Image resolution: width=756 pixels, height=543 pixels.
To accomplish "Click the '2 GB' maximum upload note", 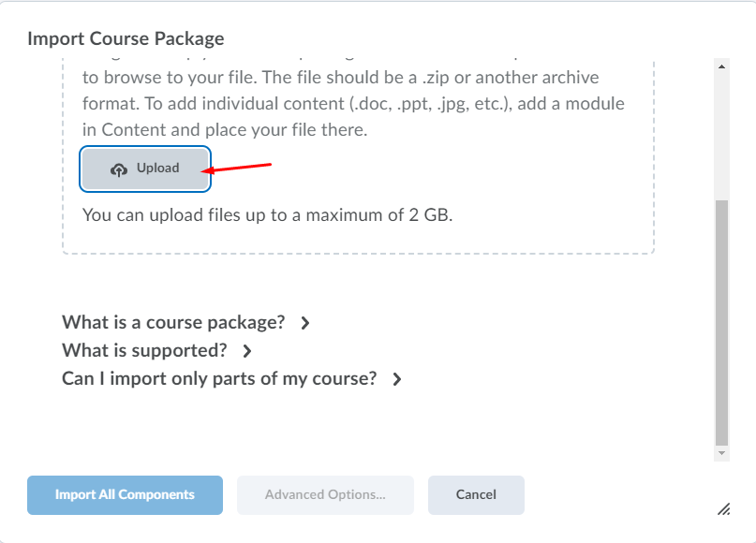I will pyautogui.click(x=267, y=214).
